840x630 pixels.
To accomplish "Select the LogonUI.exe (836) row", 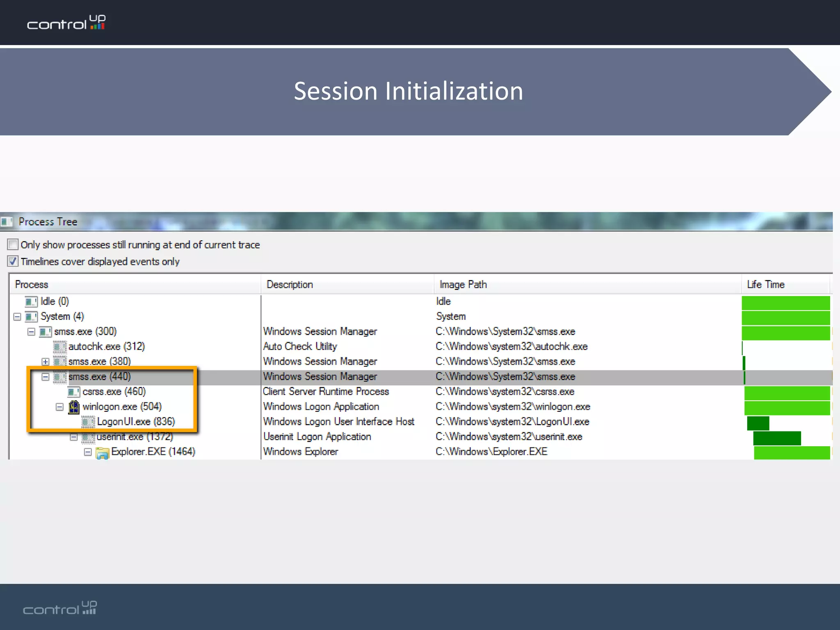I will 420,422.
